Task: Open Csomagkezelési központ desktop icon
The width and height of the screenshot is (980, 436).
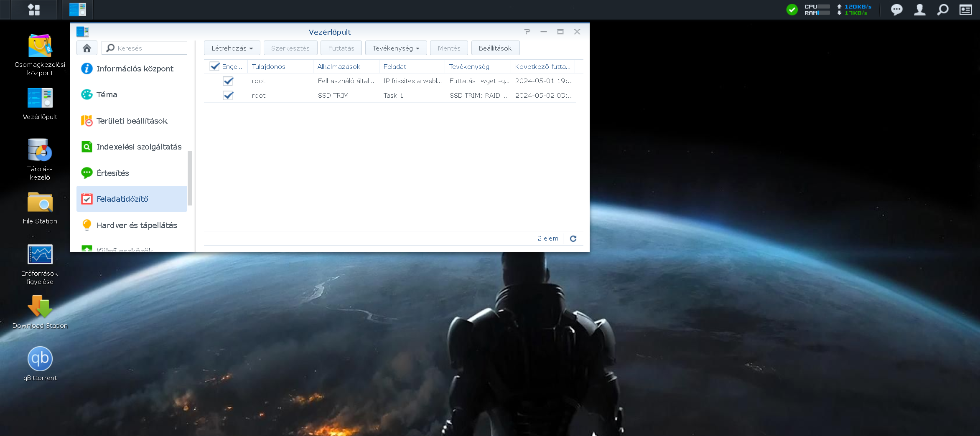Action: point(40,46)
